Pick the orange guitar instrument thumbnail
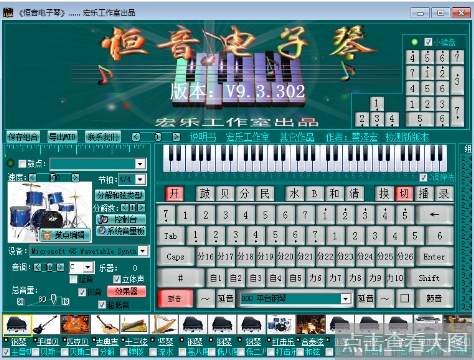This screenshot has height=360, width=474. point(75,325)
